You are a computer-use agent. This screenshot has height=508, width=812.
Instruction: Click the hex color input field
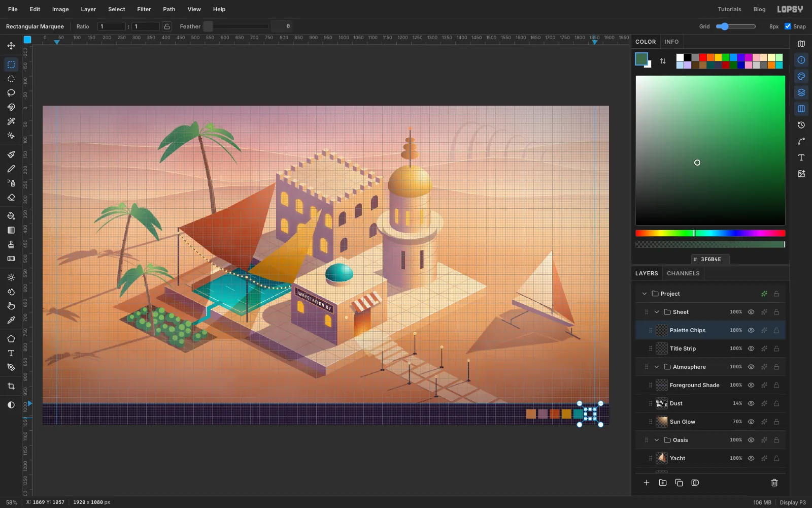(710, 259)
